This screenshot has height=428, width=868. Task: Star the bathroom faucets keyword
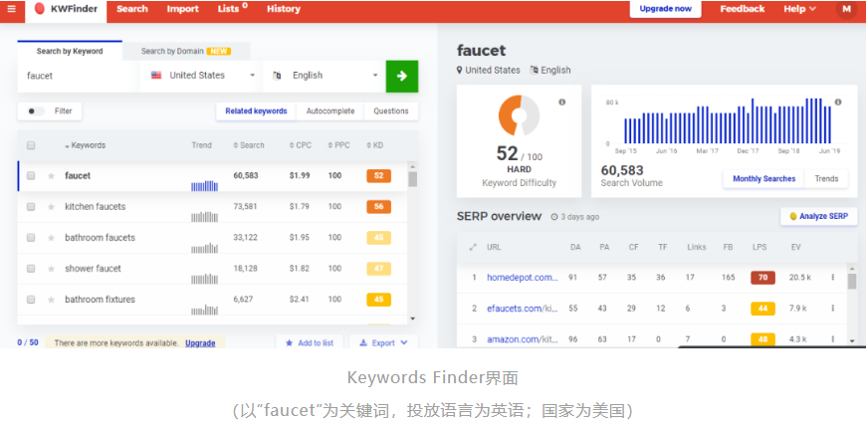click(x=51, y=238)
